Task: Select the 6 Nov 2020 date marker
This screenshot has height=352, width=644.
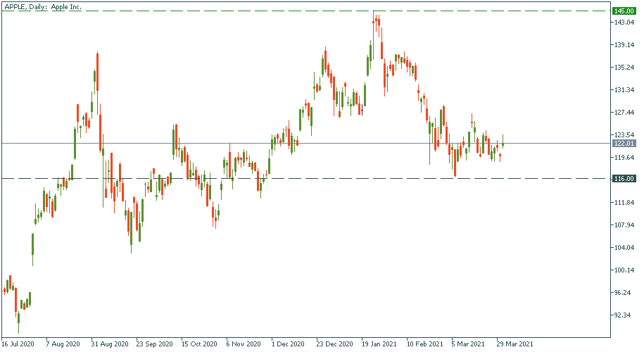Action: (x=244, y=344)
